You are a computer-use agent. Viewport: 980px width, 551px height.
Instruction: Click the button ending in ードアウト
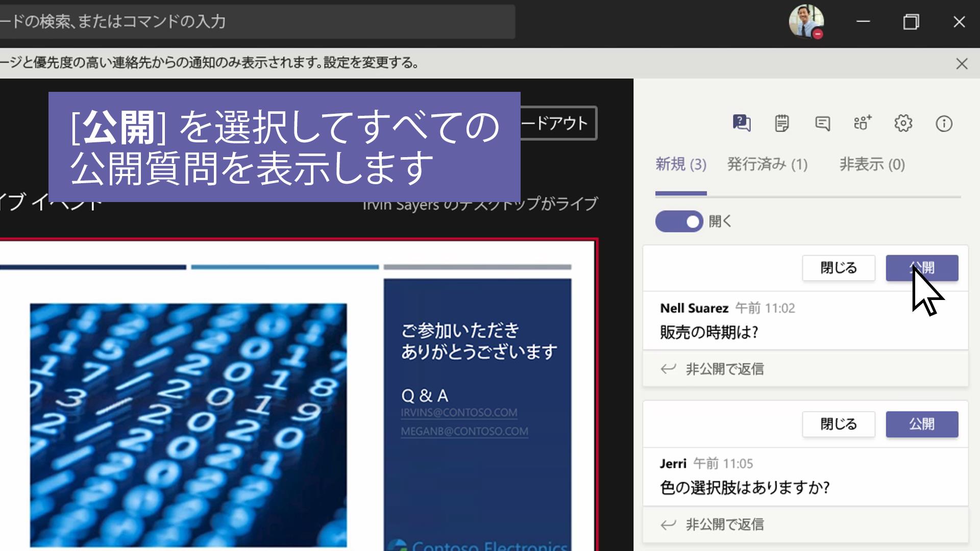[558, 123]
